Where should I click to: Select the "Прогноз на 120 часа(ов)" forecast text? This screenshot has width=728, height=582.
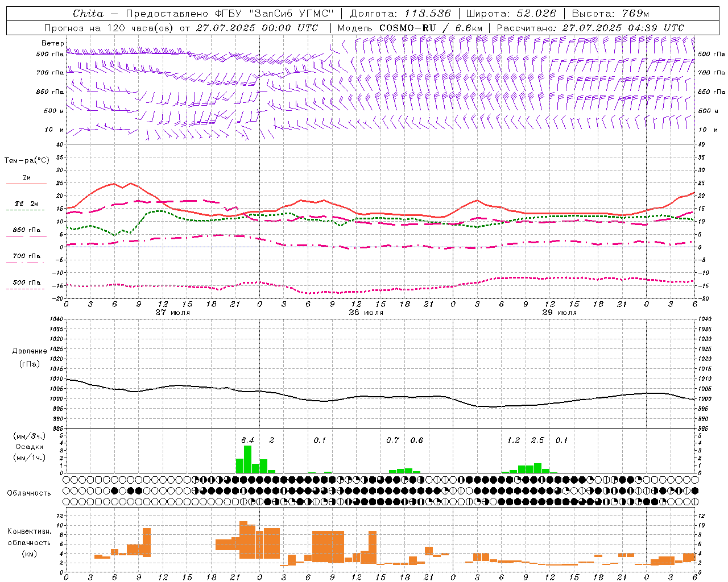[x=109, y=28]
